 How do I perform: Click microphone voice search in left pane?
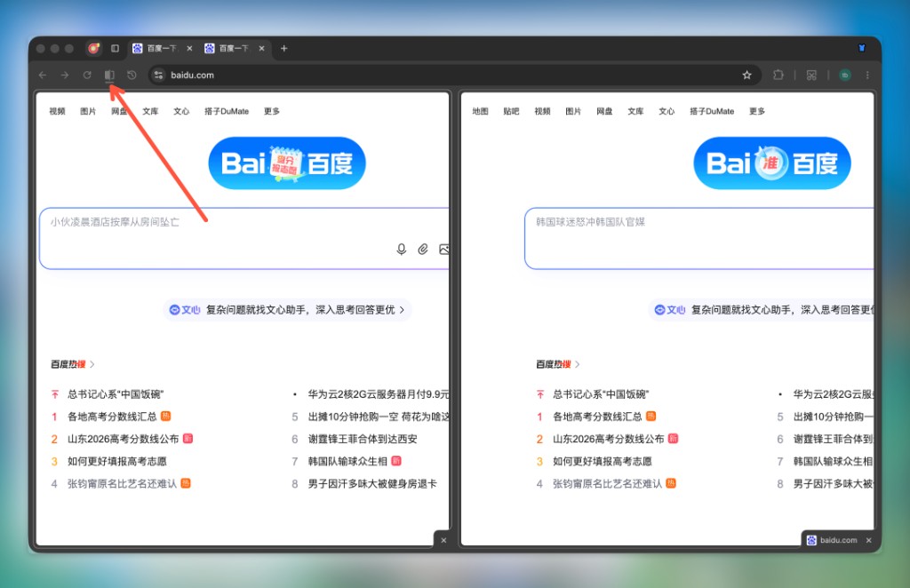(401, 250)
